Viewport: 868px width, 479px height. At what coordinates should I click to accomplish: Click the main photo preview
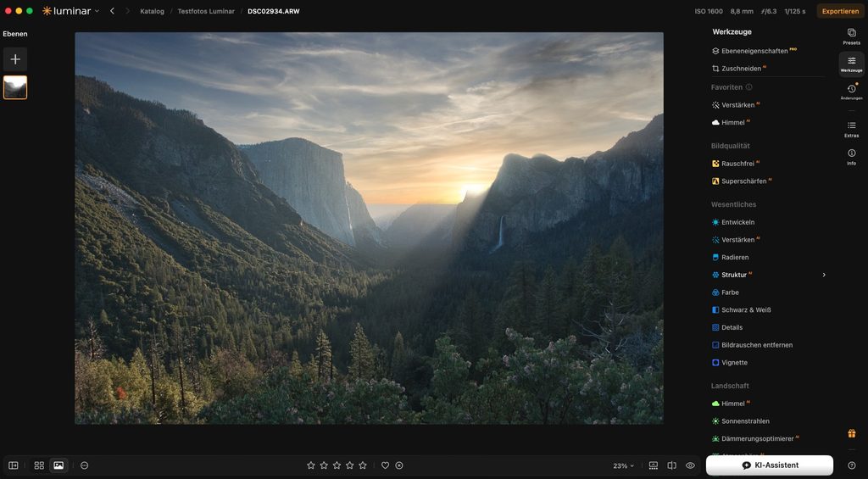tap(369, 228)
